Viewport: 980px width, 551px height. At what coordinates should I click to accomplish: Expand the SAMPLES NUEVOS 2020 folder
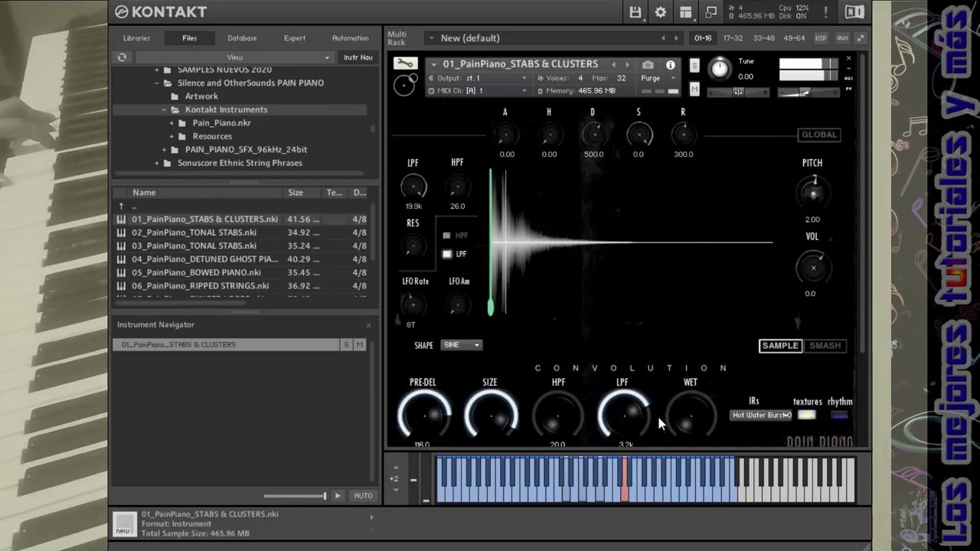coord(157,70)
